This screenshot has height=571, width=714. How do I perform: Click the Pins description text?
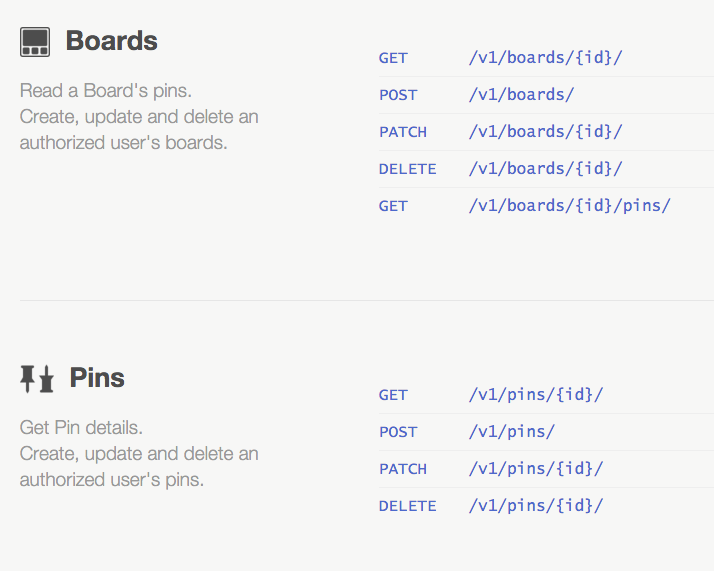[139, 454]
